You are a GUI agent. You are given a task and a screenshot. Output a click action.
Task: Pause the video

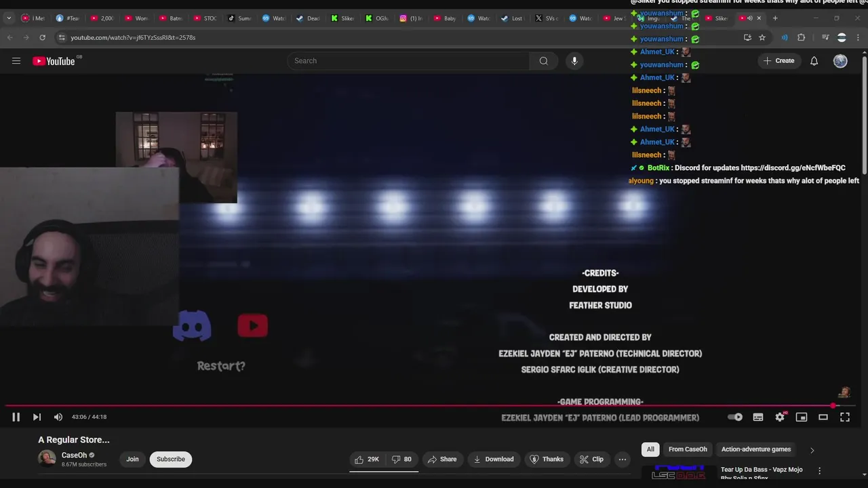coord(16,417)
